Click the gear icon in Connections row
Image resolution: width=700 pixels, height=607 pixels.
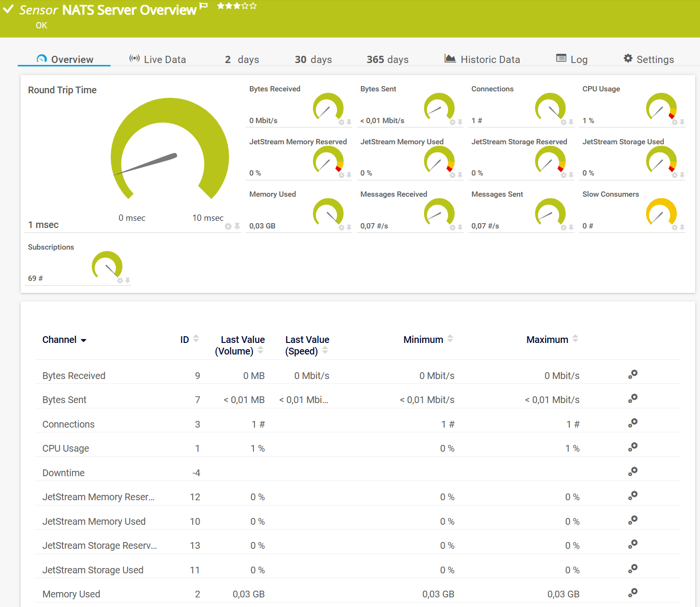tap(633, 423)
